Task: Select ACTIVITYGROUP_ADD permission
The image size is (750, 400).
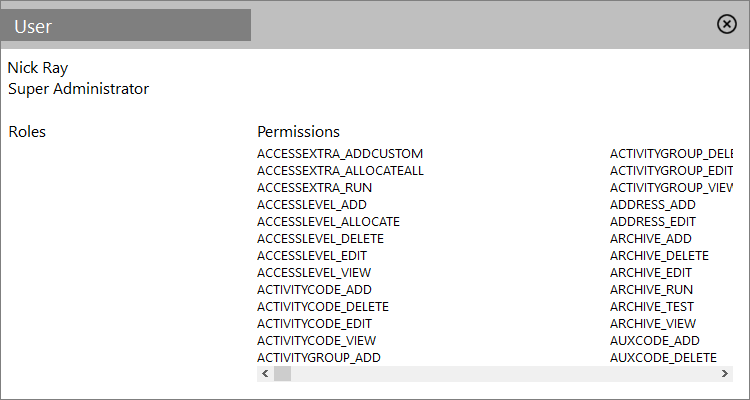Action: (x=319, y=358)
